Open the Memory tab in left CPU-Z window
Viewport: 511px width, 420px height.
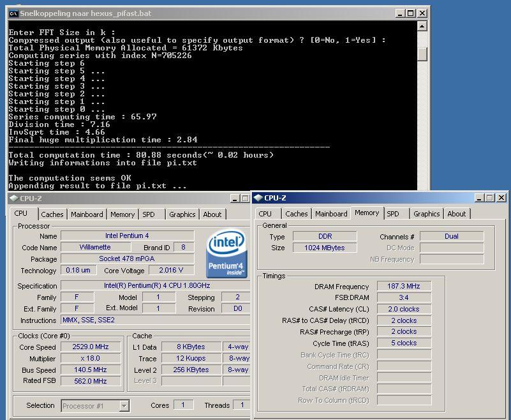(122, 214)
